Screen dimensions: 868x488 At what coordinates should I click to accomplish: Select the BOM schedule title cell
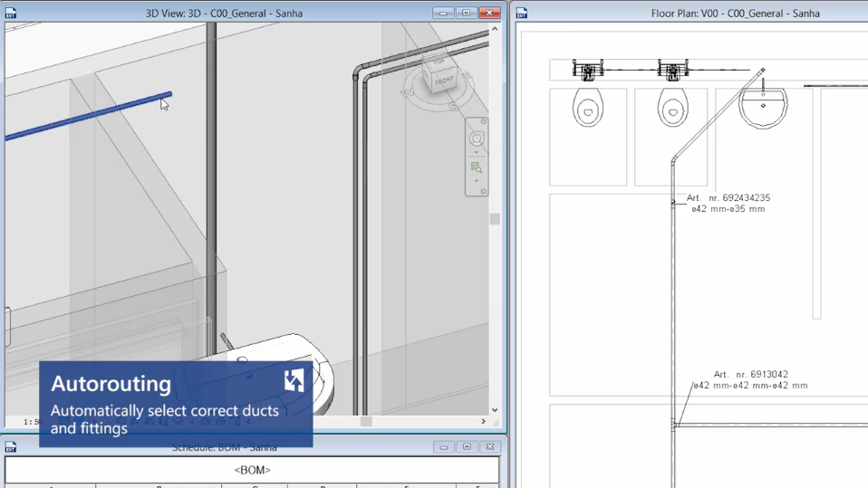pos(252,470)
